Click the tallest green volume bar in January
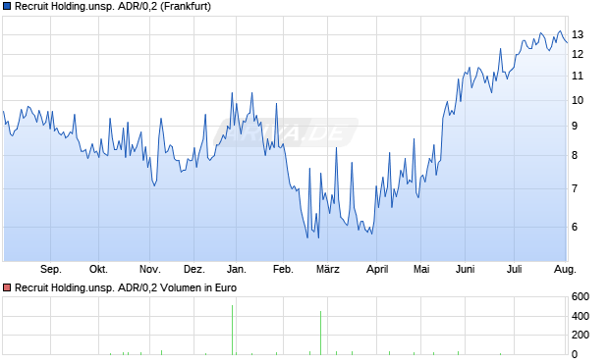Screen dimensions: 609x364 pyautogui.click(x=232, y=330)
